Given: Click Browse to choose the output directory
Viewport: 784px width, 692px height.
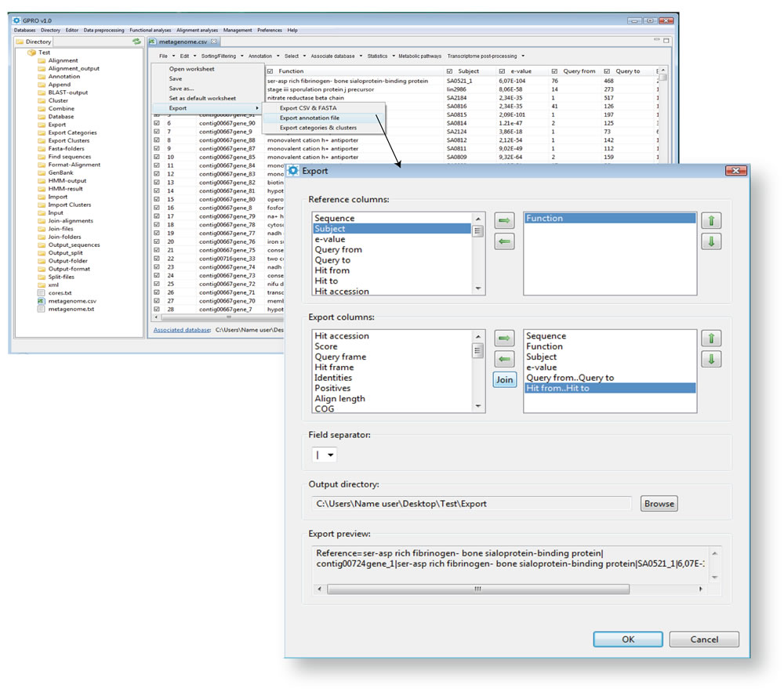Looking at the screenshot, I should (659, 504).
